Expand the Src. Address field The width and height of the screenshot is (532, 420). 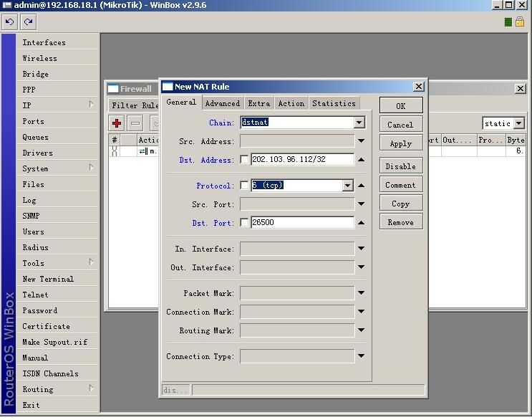pos(362,141)
